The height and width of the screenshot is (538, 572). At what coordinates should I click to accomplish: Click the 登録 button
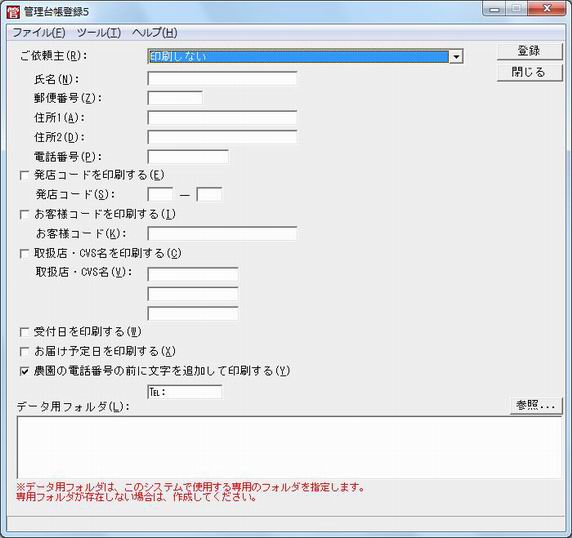(529, 51)
